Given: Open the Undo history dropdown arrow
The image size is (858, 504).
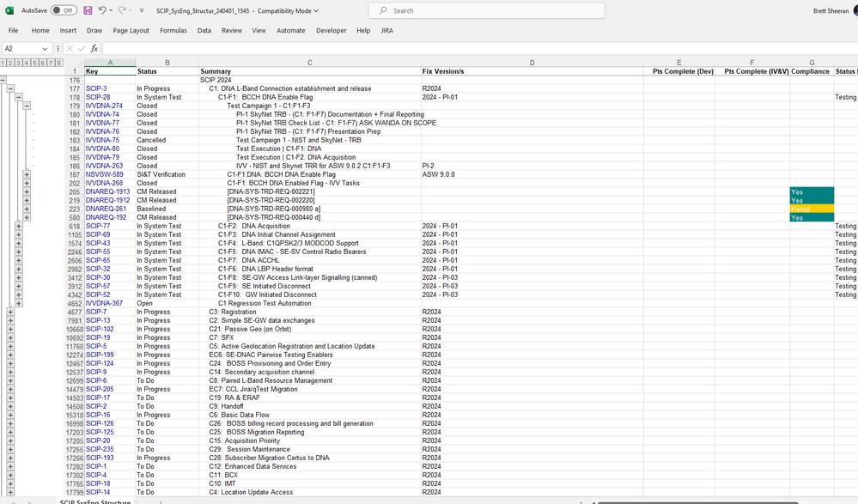Looking at the screenshot, I should [111, 10].
